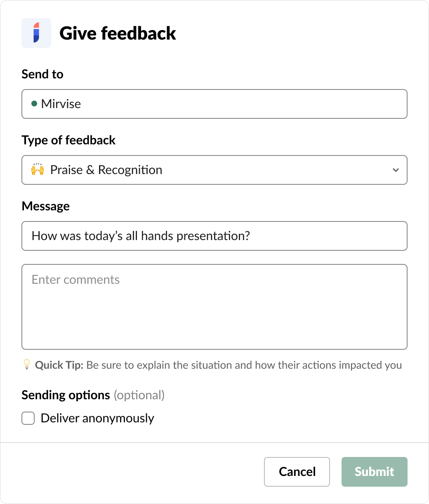Click the Submit button

[375, 472]
